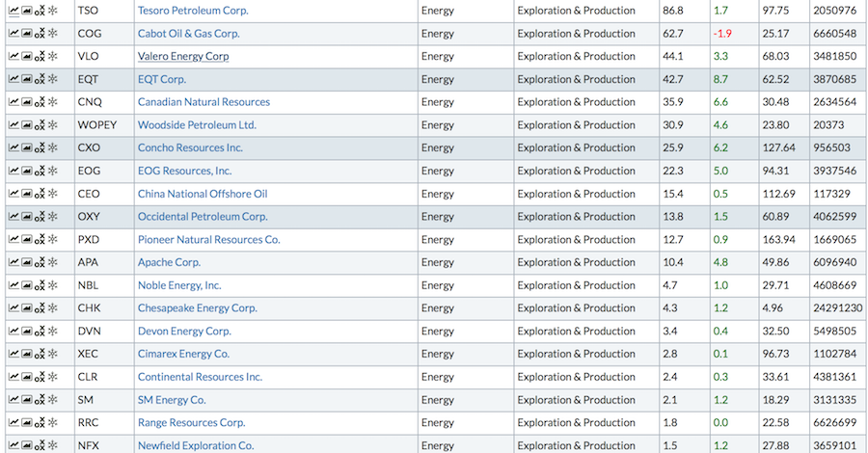
Task: Select the 127.64 price in CXO row
Action: (x=779, y=147)
